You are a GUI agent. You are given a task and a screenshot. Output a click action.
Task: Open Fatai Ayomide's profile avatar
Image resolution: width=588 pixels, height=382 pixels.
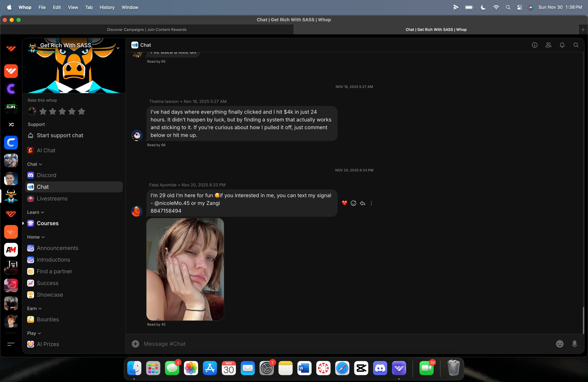pos(137,211)
